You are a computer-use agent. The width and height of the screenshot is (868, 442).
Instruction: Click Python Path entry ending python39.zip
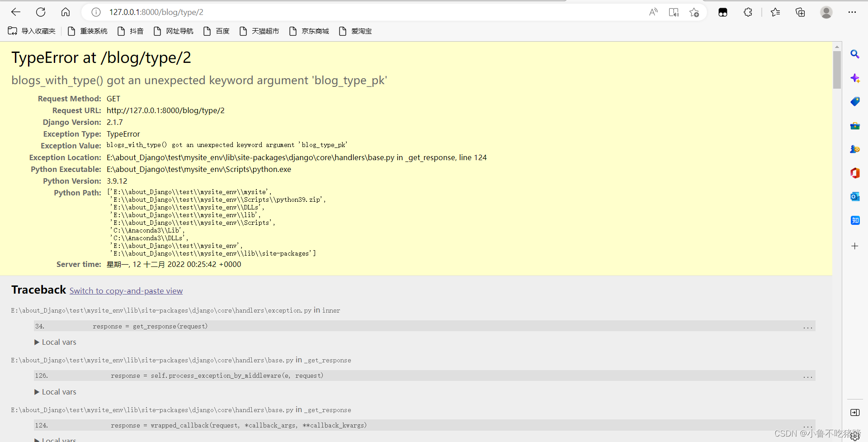coord(218,200)
